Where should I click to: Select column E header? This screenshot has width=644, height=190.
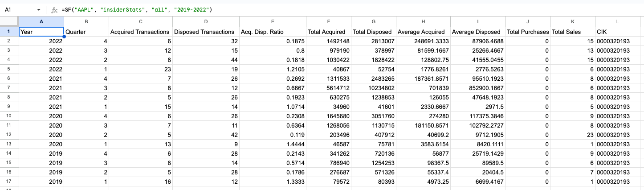pos(273,21)
